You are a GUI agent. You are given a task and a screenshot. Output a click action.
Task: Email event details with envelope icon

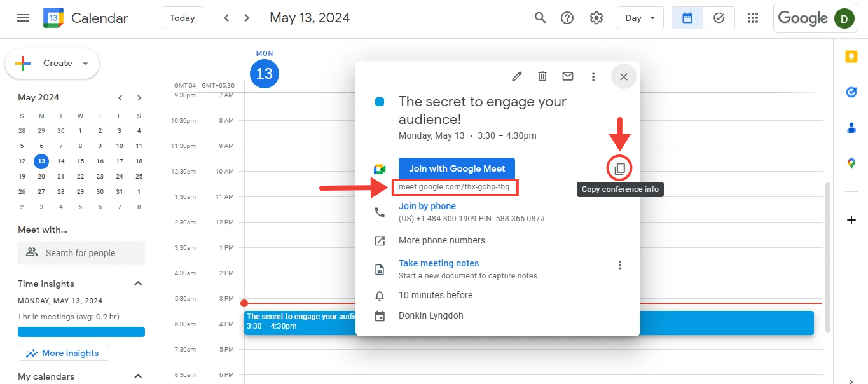point(568,76)
